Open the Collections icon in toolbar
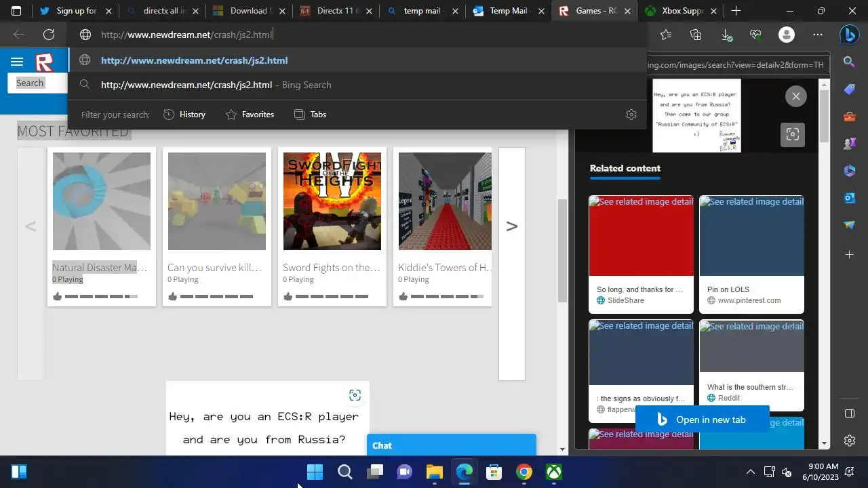This screenshot has height=488, width=868. [x=696, y=35]
